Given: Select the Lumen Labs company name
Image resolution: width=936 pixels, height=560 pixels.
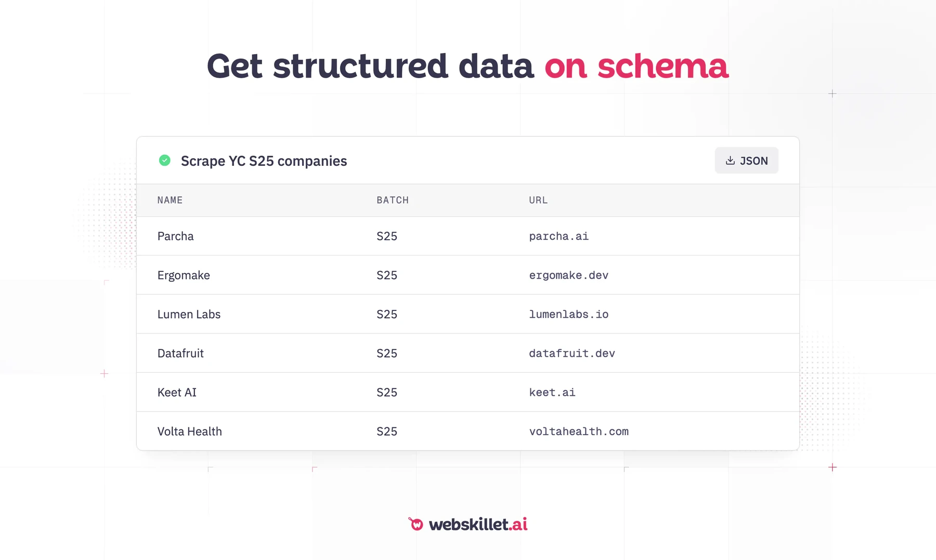Looking at the screenshot, I should pyautogui.click(x=189, y=314).
